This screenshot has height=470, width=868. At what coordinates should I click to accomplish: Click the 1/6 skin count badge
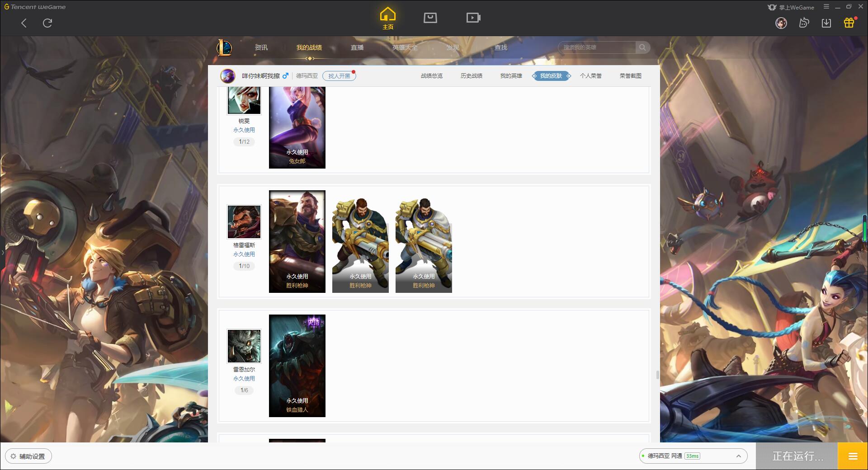244,390
